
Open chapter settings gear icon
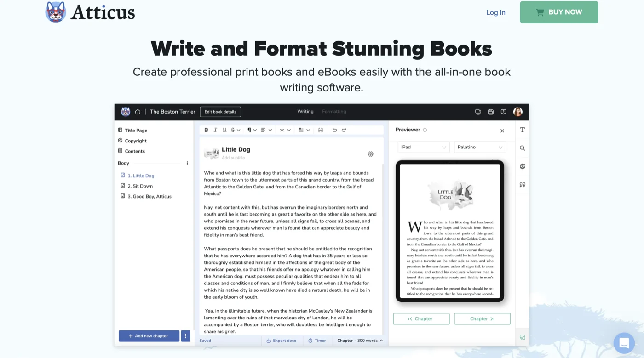tap(370, 154)
